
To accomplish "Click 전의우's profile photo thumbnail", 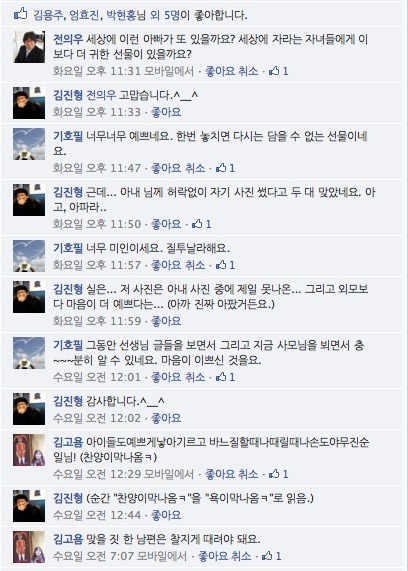I will [29, 47].
